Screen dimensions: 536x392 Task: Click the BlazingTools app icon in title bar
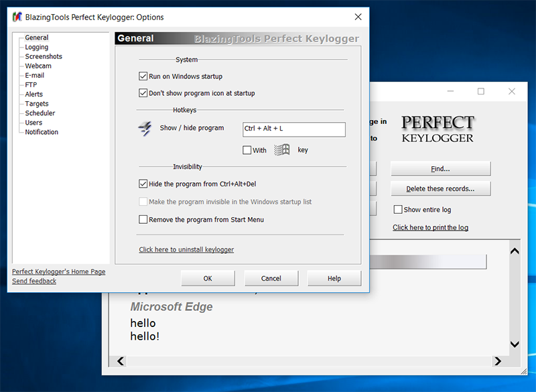pyautogui.click(x=17, y=17)
